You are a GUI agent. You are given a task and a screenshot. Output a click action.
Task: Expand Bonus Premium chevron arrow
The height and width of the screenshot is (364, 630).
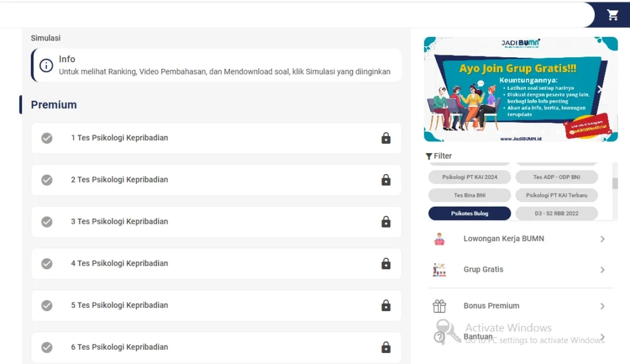coord(602,306)
